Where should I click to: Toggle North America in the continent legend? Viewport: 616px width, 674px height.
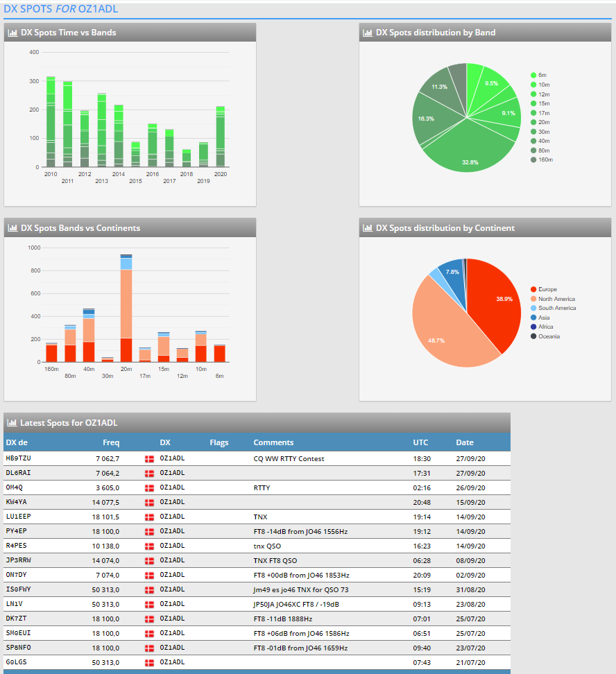556,299
